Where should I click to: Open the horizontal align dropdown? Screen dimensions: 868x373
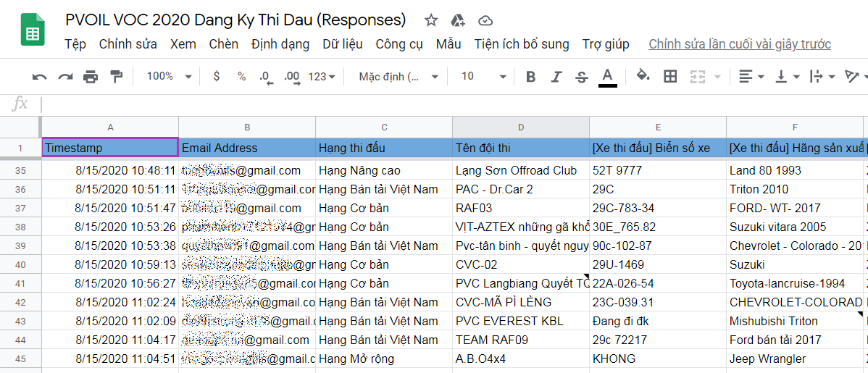point(752,76)
